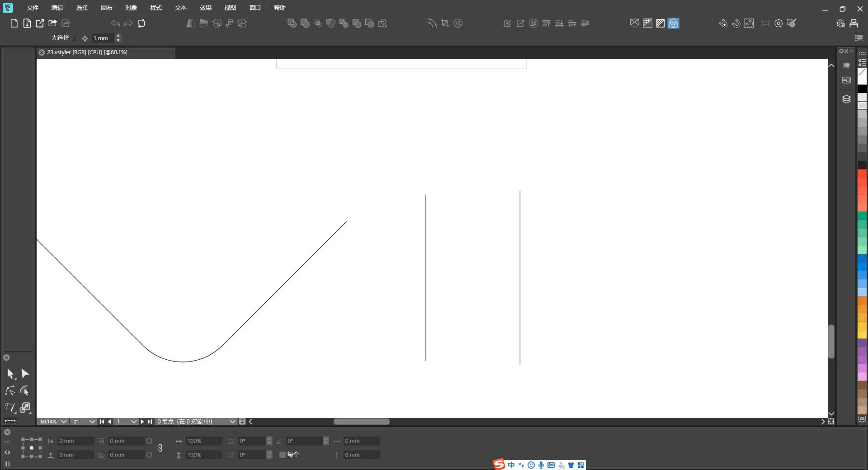The width and height of the screenshot is (868, 470).
Task: Select the arrow selection tool
Action: pyautogui.click(x=10, y=374)
